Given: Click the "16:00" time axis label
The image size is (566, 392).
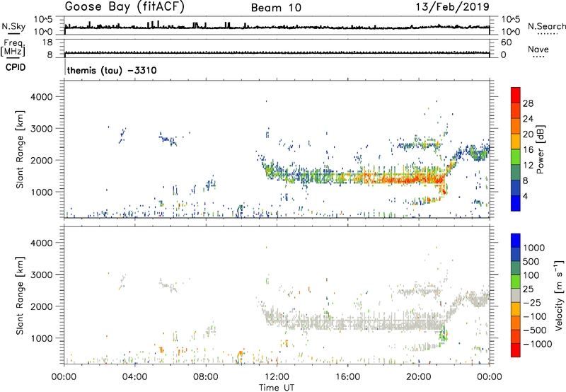Looking at the screenshot, I should (x=347, y=377).
